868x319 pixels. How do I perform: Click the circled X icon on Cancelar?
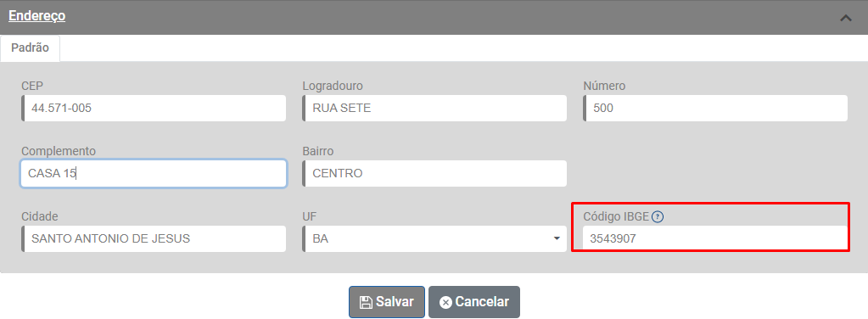pos(445,302)
